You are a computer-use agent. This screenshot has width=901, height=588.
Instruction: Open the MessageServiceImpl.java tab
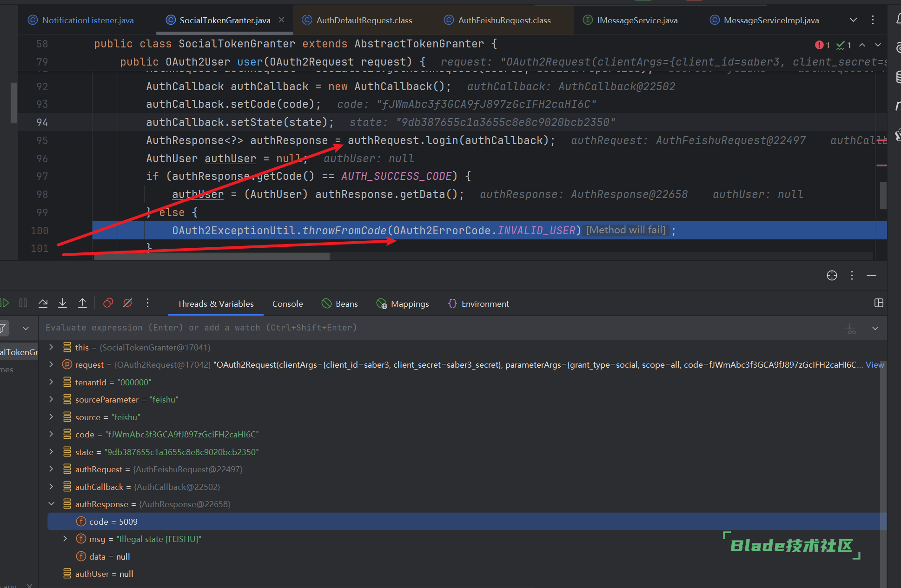[x=765, y=20]
